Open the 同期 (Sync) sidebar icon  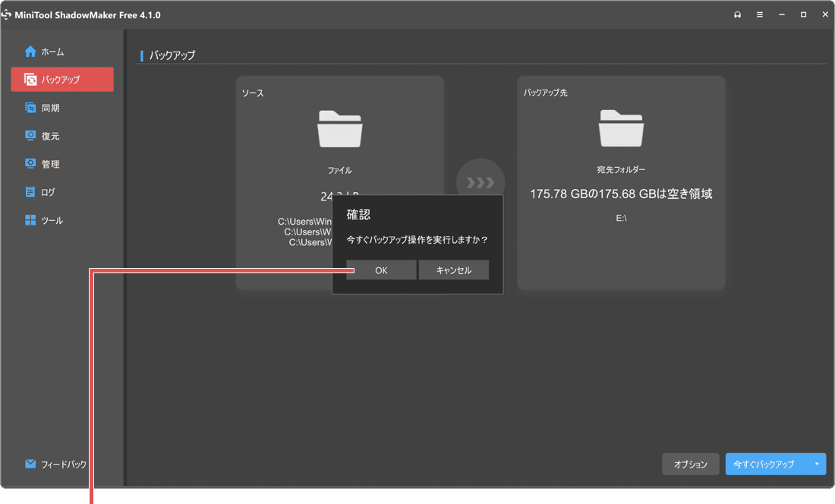pos(29,107)
